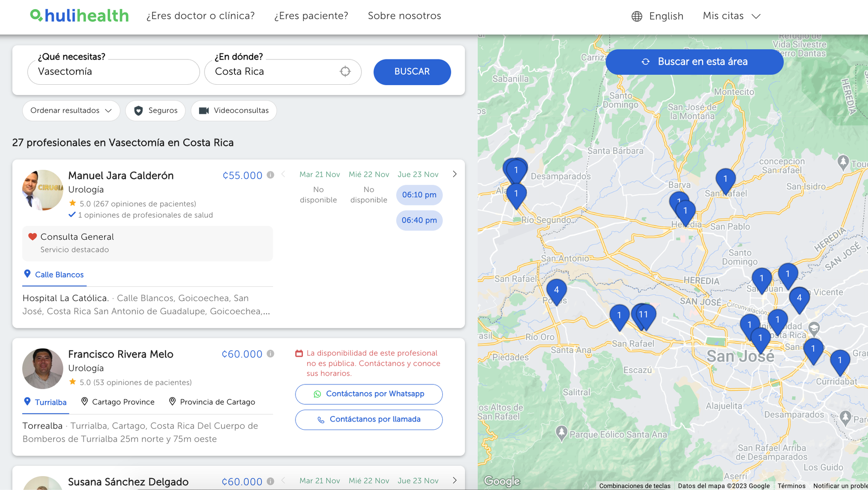Viewport: 868px width, 490px height.
Task: Select the Cartago Province location tab
Action: coord(118,402)
